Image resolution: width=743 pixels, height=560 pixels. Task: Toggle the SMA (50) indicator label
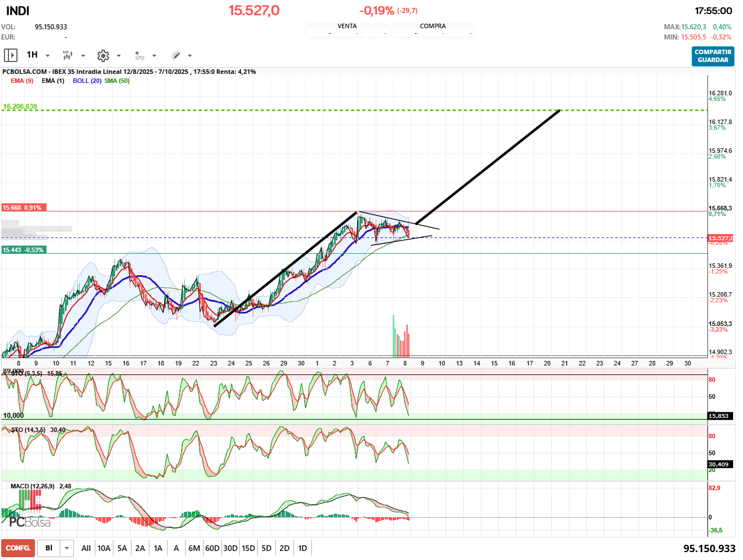coord(117,81)
